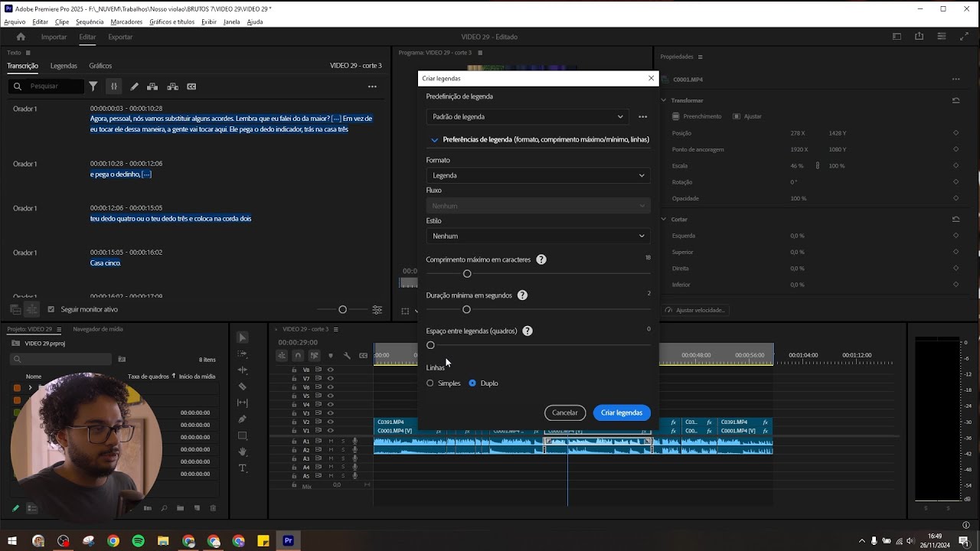
Task: Reset Transformar section in Propriedades
Action: (955, 100)
